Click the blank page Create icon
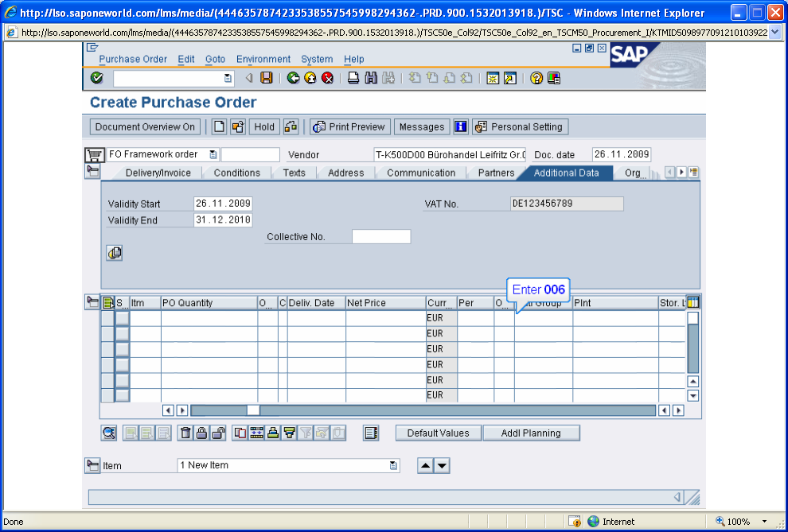Screen dimensions: 788x532 pyautogui.click(x=219, y=127)
